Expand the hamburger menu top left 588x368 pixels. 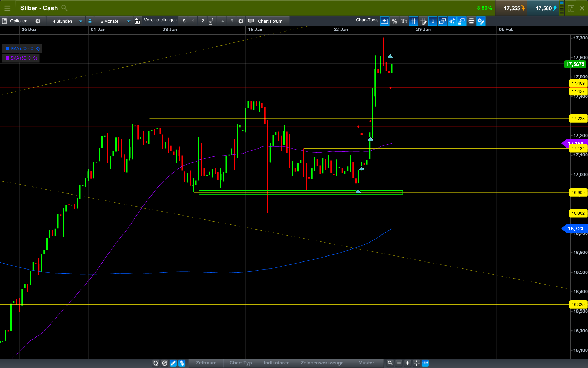point(7,8)
